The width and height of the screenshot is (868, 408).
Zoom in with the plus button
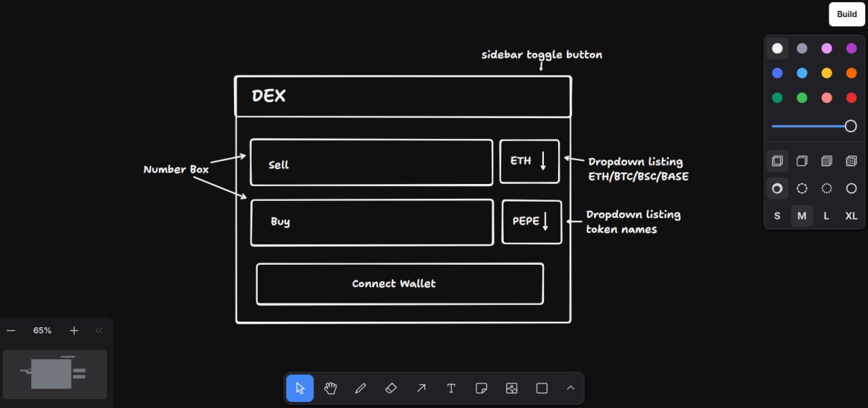[74, 331]
